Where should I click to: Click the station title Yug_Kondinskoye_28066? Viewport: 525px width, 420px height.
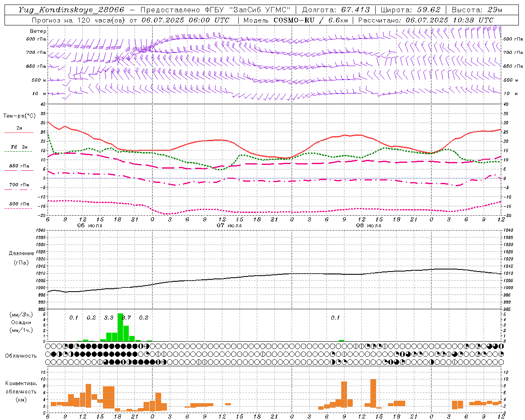click(71, 10)
